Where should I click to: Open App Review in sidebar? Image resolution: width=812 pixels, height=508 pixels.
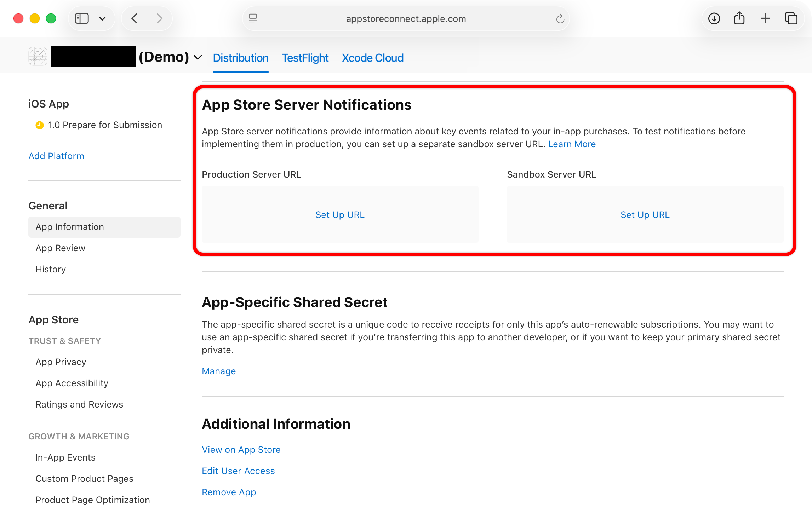coord(61,248)
